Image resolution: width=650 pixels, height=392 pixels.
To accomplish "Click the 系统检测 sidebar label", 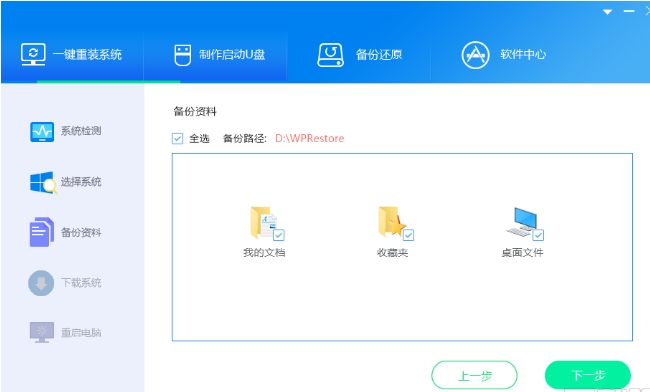I will (81, 131).
